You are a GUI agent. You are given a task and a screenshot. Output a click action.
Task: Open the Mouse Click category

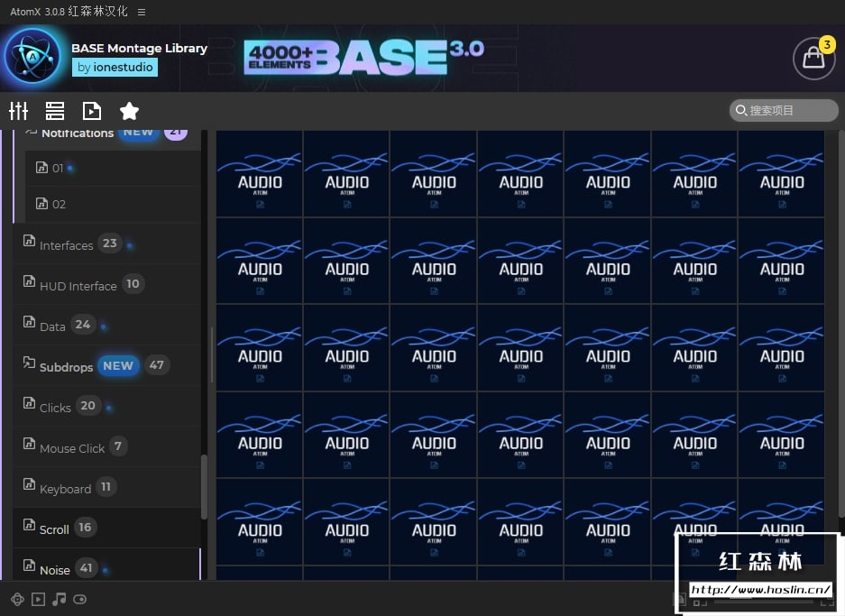coord(106,446)
